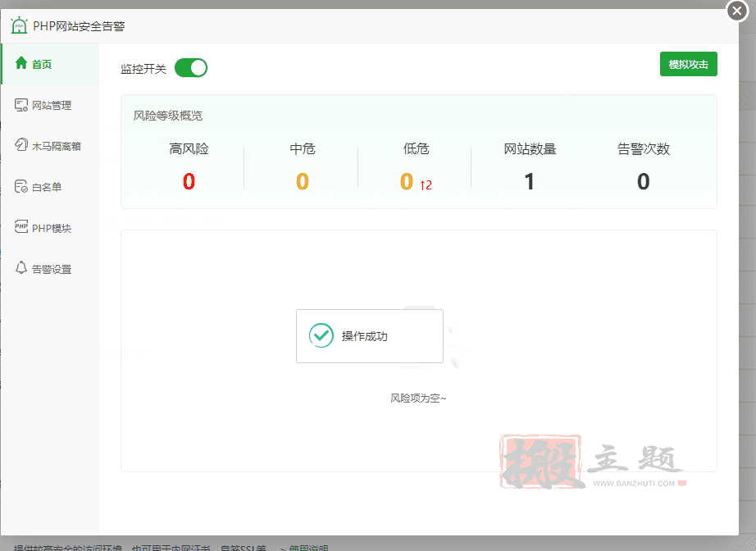756x551 pixels.
Task: Click the 网站数量 value 1
Action: pos(530,182)
